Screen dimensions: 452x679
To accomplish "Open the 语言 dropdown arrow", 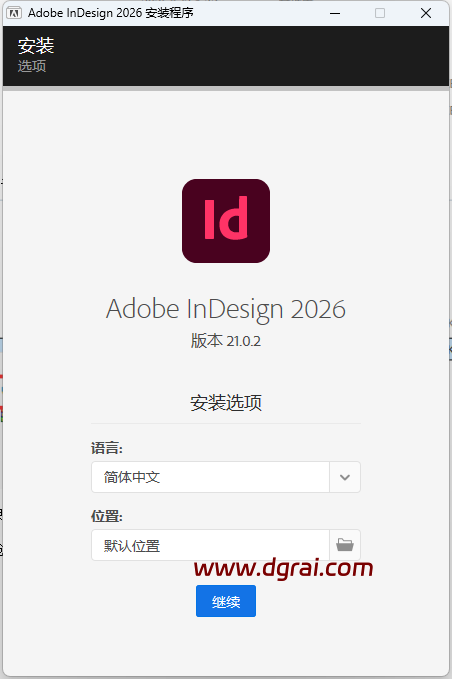I will pos(345,477).
